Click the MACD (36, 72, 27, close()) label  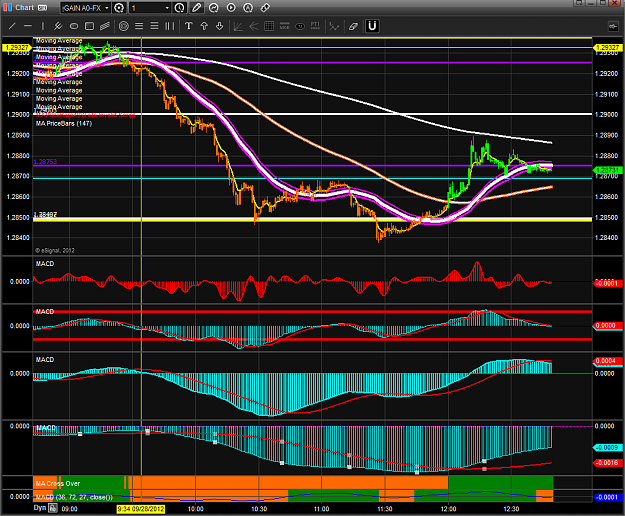(74, 497)
